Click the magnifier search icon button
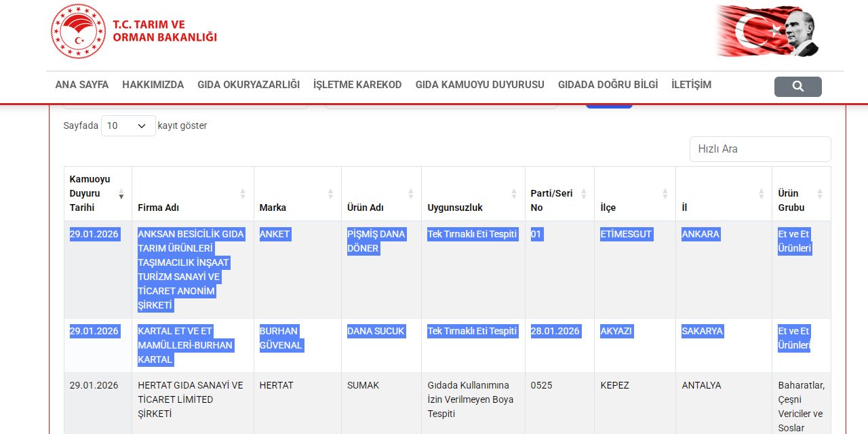 [797, 86]
